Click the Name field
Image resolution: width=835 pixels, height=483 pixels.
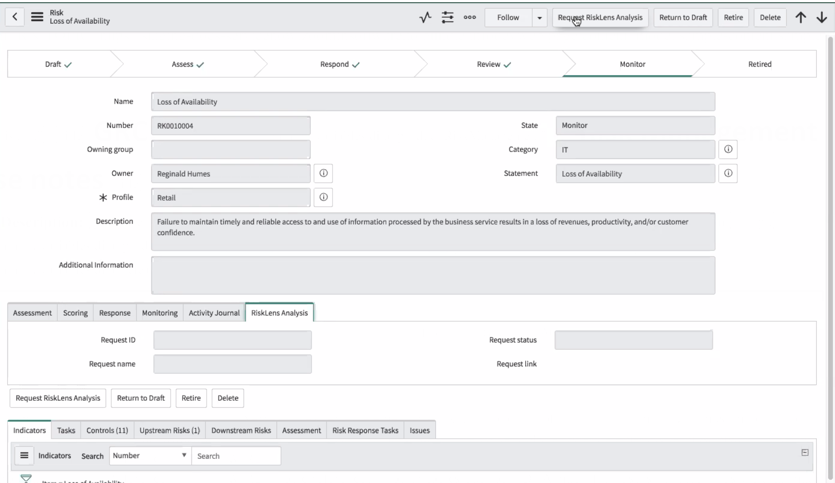(x=433, y=102)
